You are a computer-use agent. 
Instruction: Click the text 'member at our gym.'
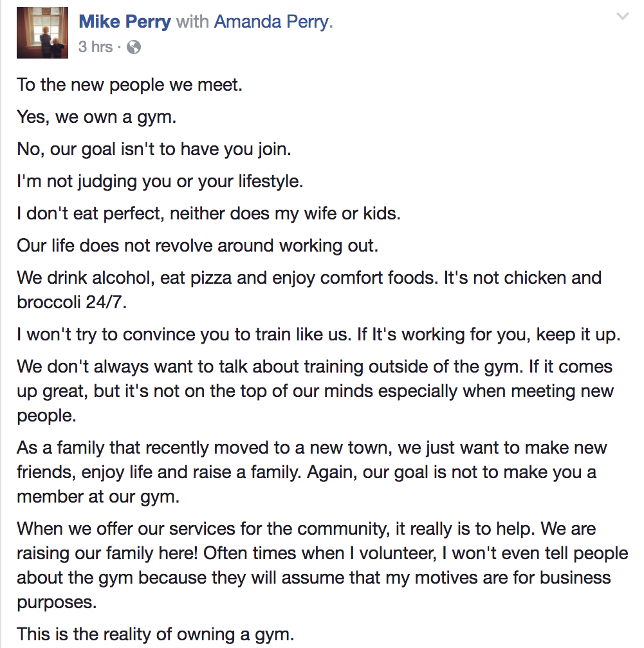click(98, 496)
